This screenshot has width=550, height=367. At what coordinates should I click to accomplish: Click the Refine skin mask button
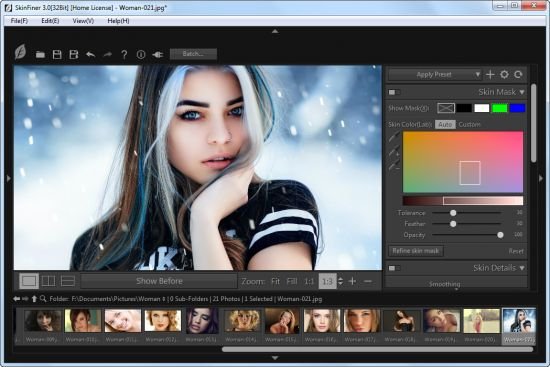click(416, 251)
